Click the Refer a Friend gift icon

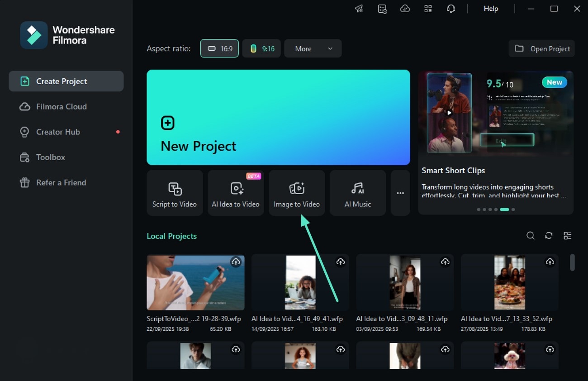[x=24, y=183]
